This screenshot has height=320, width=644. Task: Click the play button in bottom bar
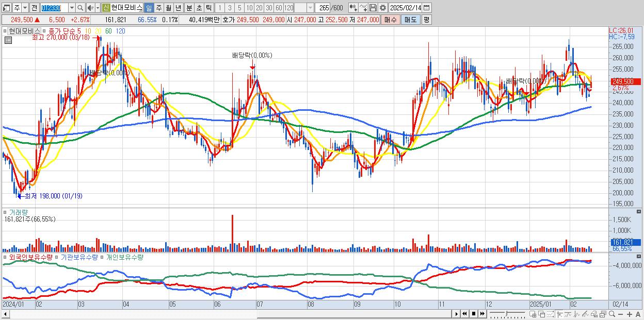pos(456,314)
